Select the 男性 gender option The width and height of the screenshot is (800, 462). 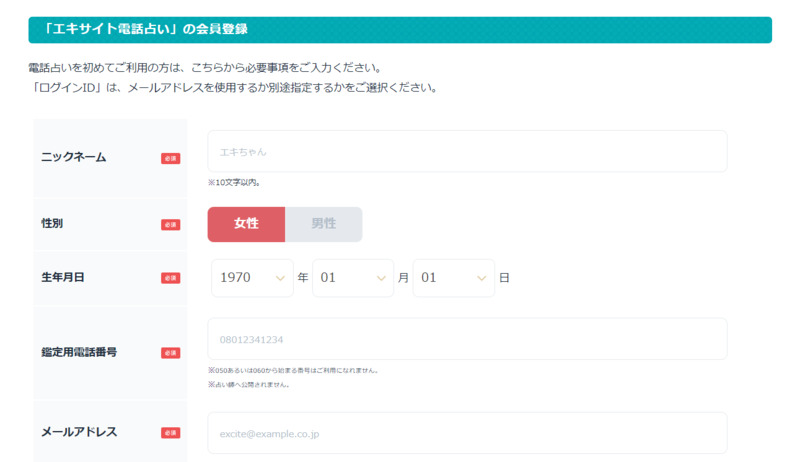pyautogui.click(x=323, y=224)
